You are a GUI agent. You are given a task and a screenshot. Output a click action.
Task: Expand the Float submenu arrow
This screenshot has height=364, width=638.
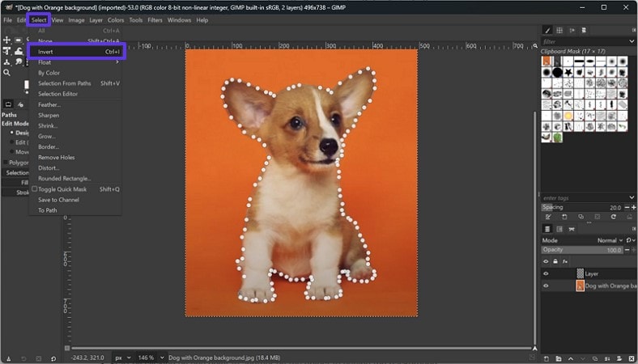click(x=117, y=62)
